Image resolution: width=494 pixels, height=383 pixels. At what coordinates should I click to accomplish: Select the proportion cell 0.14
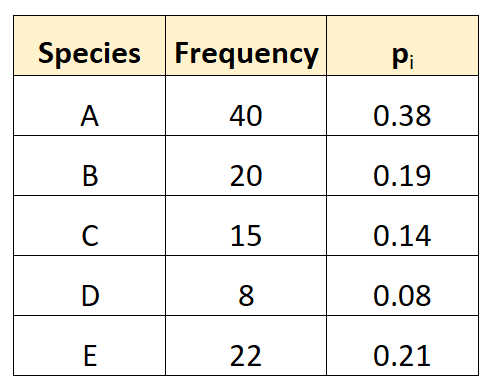click(x=402, y=226)
